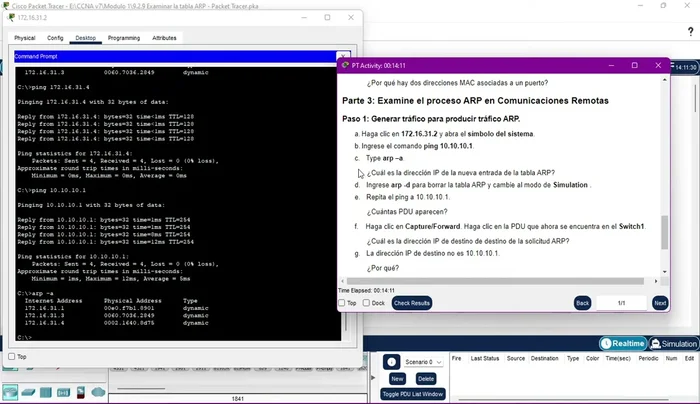The image size is (700, 404).
Task: Select the Miscellaneous device category icon
Action: coord(81,392)
